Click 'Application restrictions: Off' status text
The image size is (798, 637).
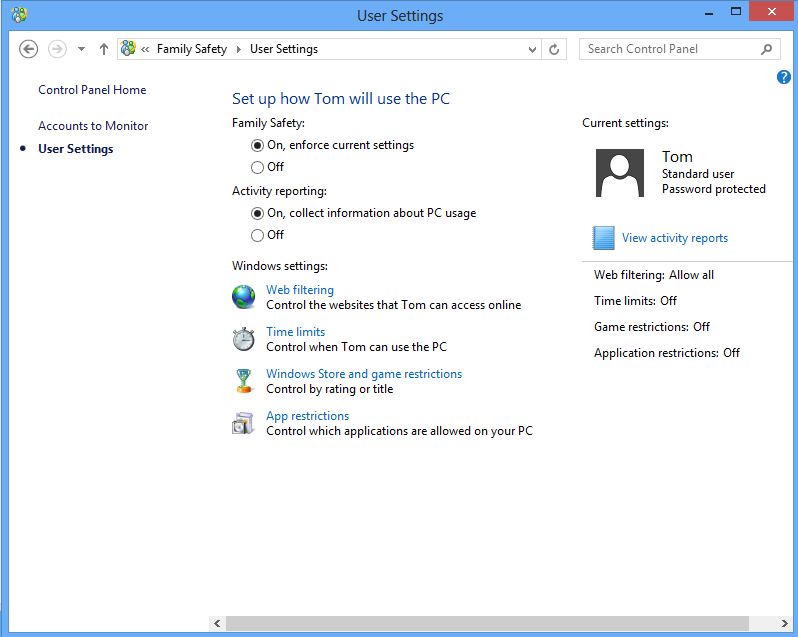667,353
